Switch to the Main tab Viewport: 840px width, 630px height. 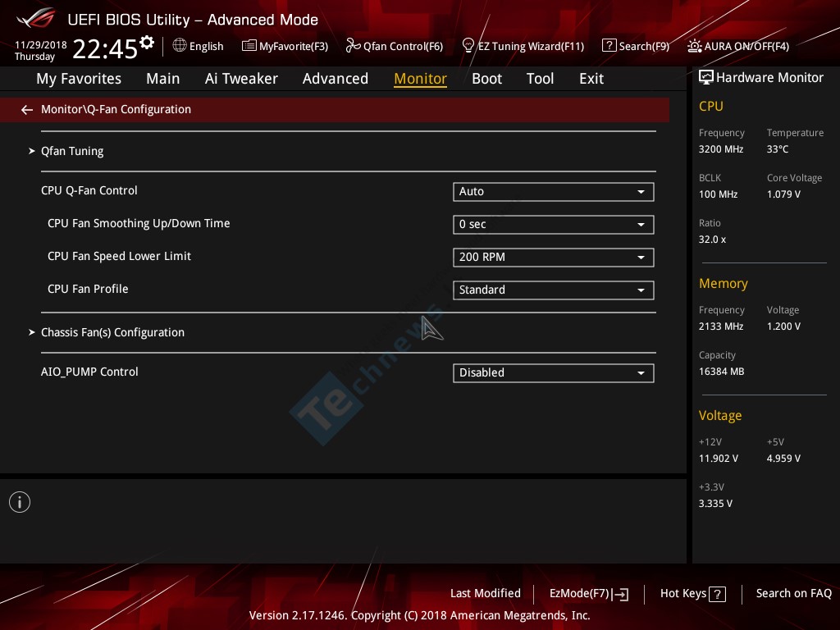(x=163, y=79)
